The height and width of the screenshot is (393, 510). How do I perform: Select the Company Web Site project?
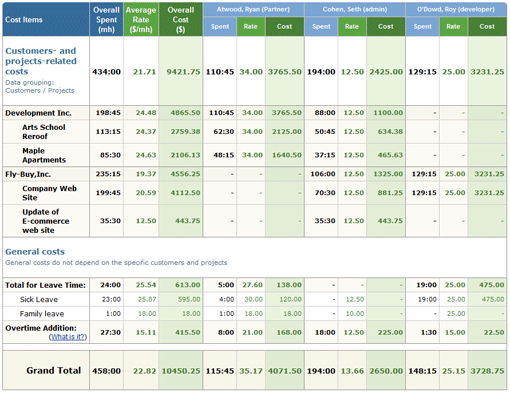50,193
